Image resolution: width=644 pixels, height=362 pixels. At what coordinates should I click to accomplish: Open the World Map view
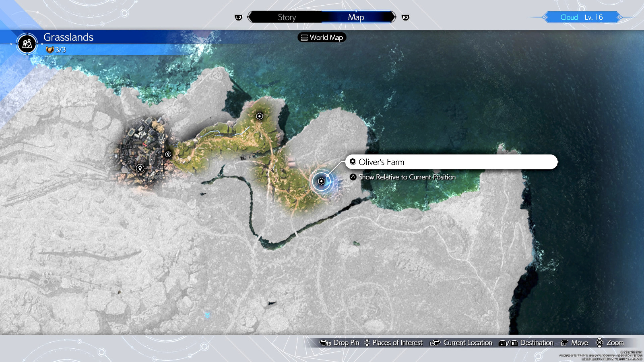click(322, 37)
